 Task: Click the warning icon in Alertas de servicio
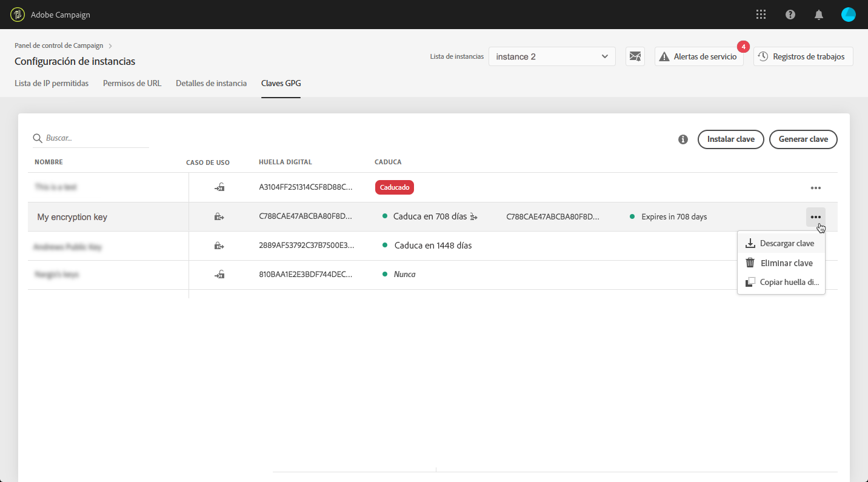[665, 56]
